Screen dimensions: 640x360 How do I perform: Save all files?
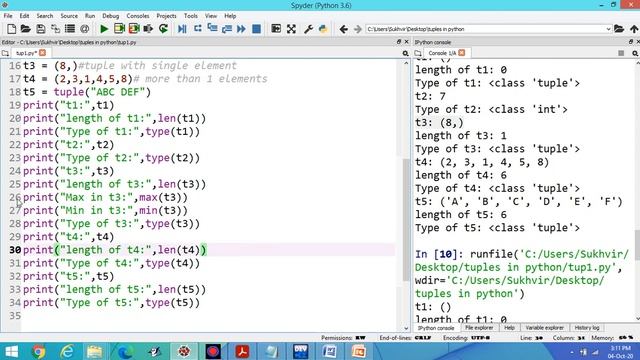click(x=55, y=29)
